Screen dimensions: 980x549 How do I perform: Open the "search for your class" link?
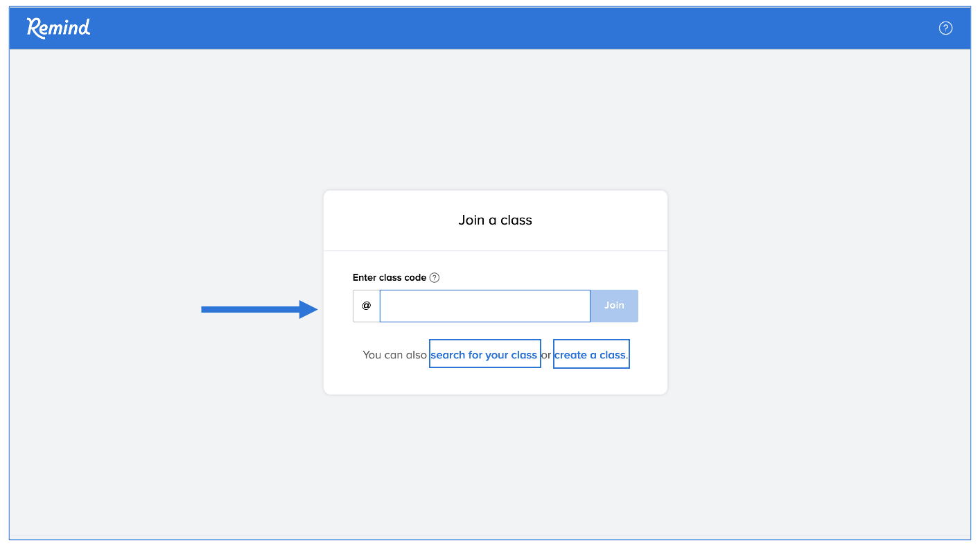pyautogui.click(x=484, y=355)
